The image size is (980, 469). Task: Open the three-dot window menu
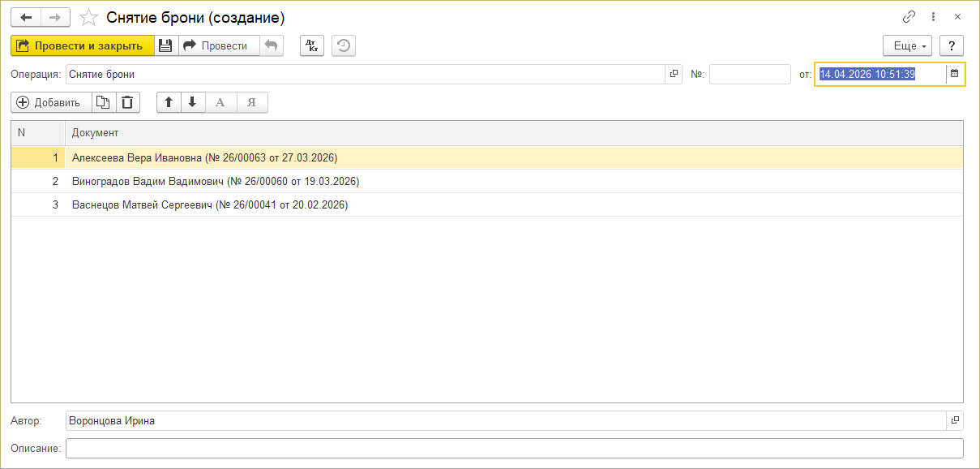pyautogui.click(x=933, y=17)
